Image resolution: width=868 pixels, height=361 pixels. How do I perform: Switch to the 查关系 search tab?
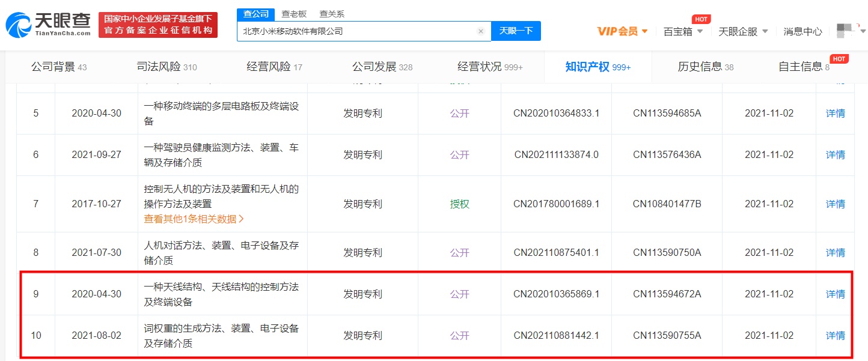(x=332, y=14)
